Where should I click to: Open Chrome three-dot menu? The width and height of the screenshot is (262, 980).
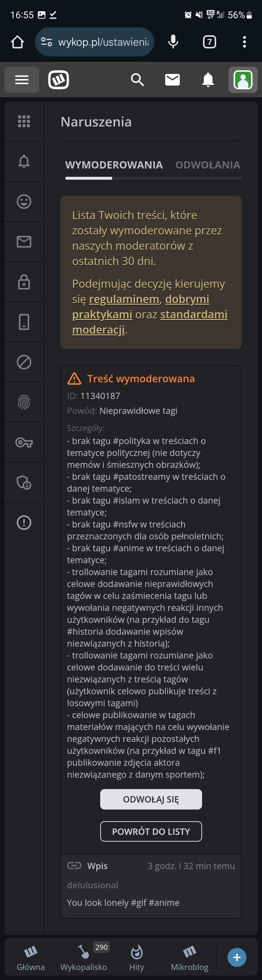(244, 42)
